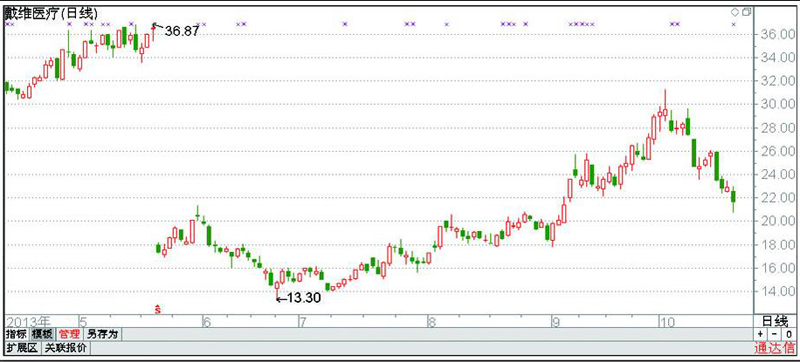Click the arrow marker next to 13.30 low
Viewport: 800px width, 362px height.
281,299
